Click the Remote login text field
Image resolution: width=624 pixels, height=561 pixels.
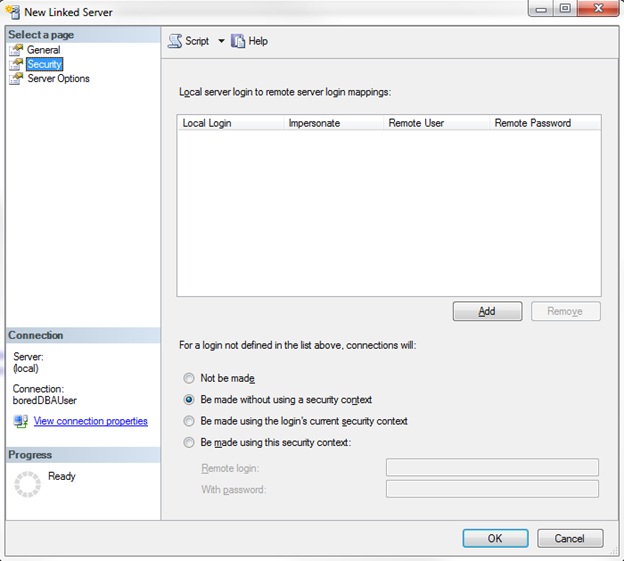492,468
